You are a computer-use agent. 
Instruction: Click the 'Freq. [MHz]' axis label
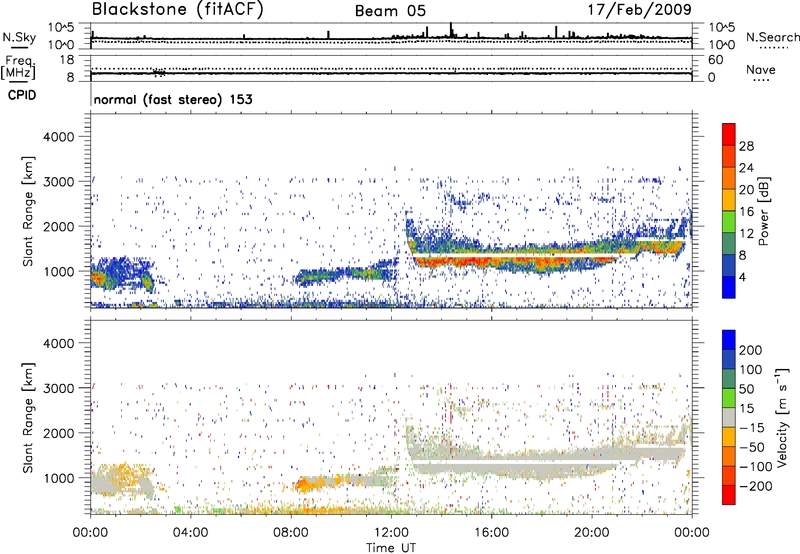tap(18, 67)
